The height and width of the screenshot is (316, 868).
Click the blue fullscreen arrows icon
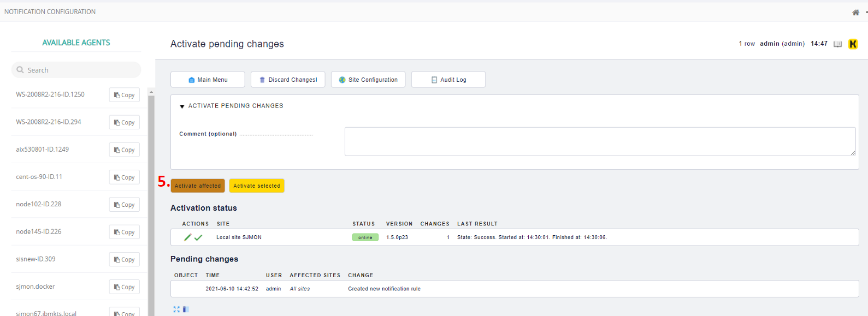(176, 309)
